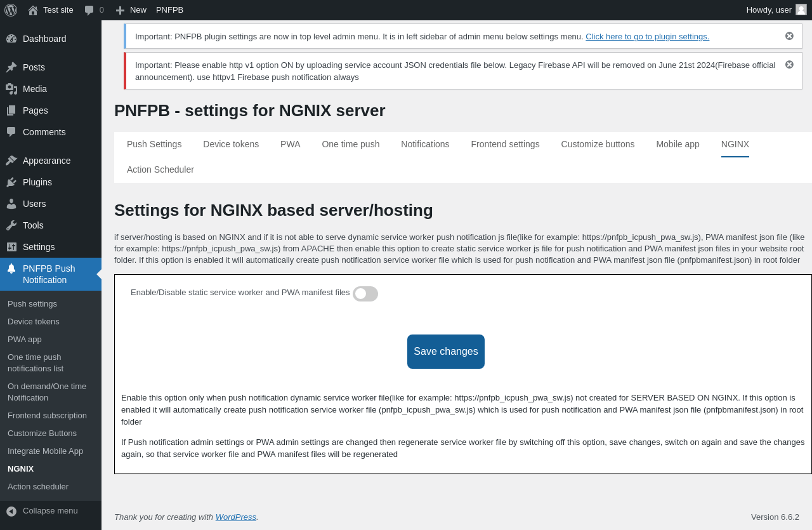Click the 'Settings for NGINX based server/hosting' heading
812x530 pixels.
(273, 210)
